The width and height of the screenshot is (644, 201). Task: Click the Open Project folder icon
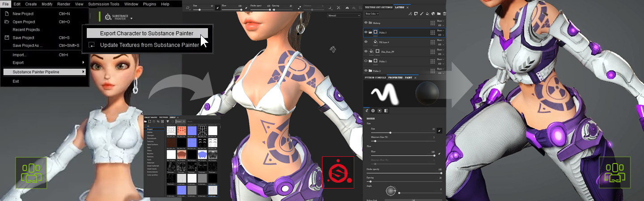pyautogui.click(x=7, y=21)
